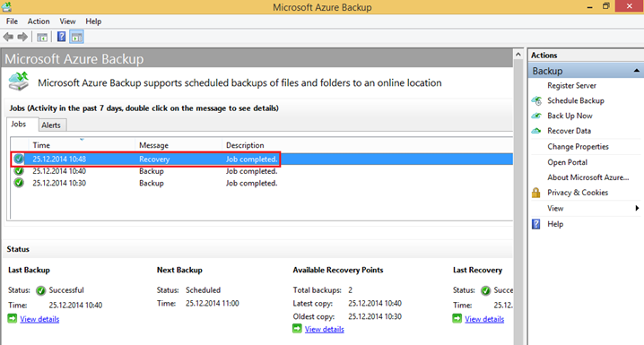Viewport: 644px width, 345px height.
Task: Open View details under Last Backup
Action: pos(39,319)
